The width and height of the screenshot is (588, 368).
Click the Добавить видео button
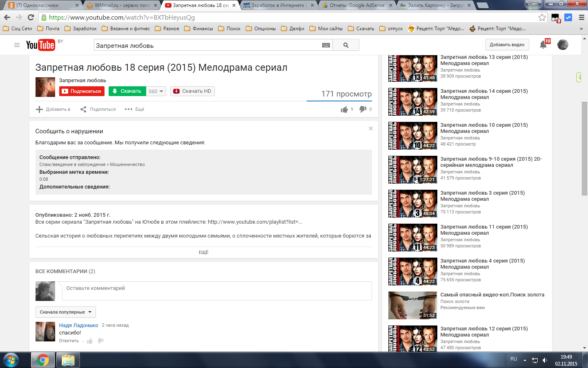507,45
